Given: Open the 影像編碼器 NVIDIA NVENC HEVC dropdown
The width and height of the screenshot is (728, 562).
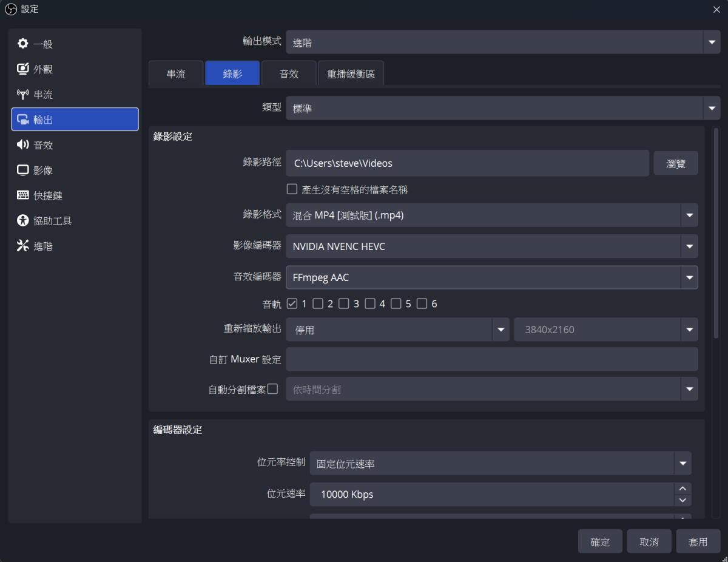Looking at the screenshot, I should 689,246.
